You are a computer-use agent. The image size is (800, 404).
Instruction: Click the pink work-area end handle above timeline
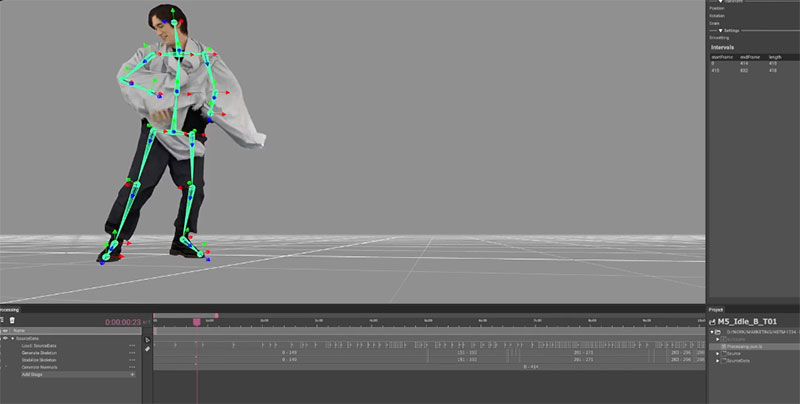(217, 316)
